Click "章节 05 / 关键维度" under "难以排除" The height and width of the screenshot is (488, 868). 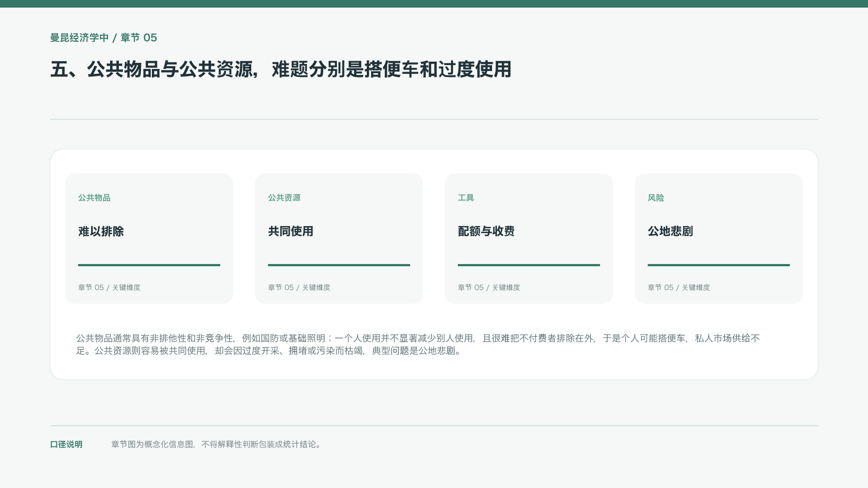click(109, 287)
